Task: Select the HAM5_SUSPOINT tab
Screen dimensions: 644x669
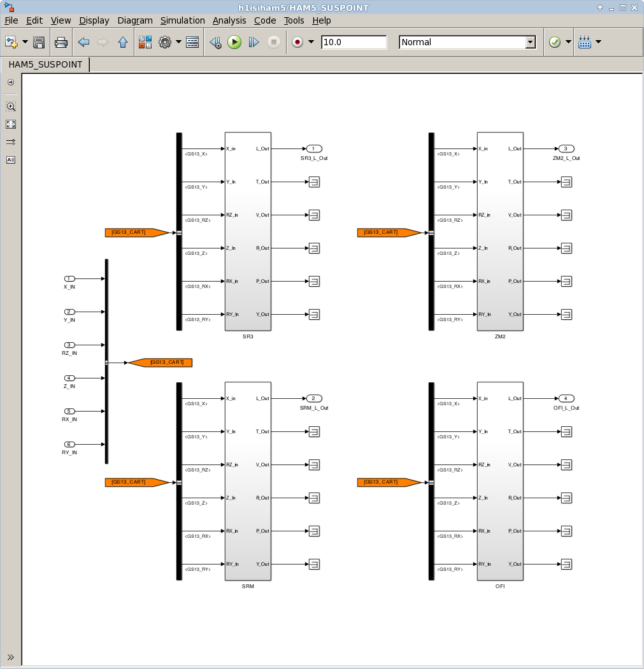Action: click(45, 64)
